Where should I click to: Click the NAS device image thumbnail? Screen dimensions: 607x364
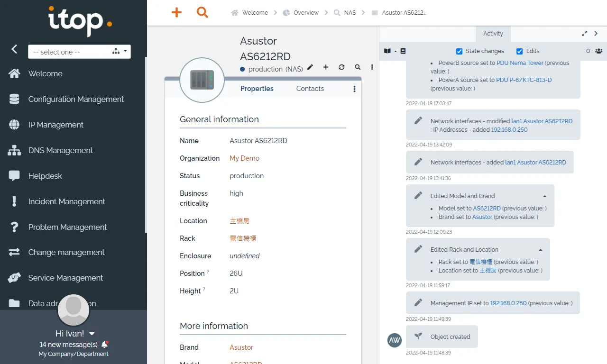(202, 80)
